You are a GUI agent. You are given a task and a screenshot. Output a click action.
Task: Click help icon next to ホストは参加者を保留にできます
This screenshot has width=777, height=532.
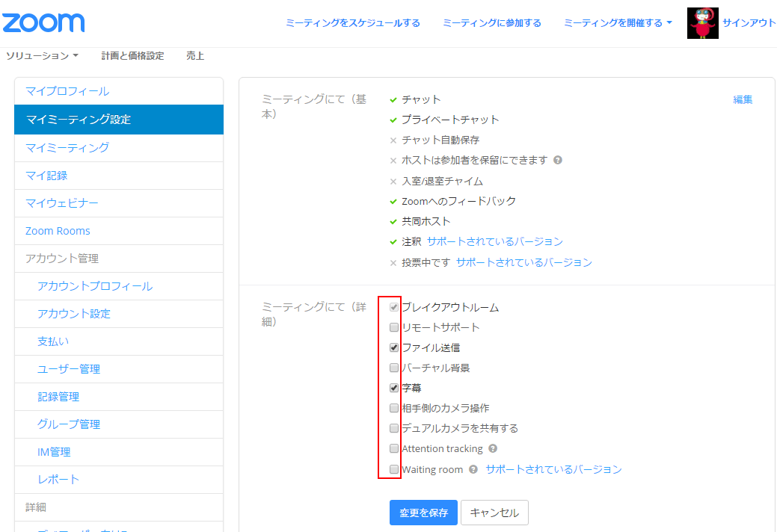558,160
